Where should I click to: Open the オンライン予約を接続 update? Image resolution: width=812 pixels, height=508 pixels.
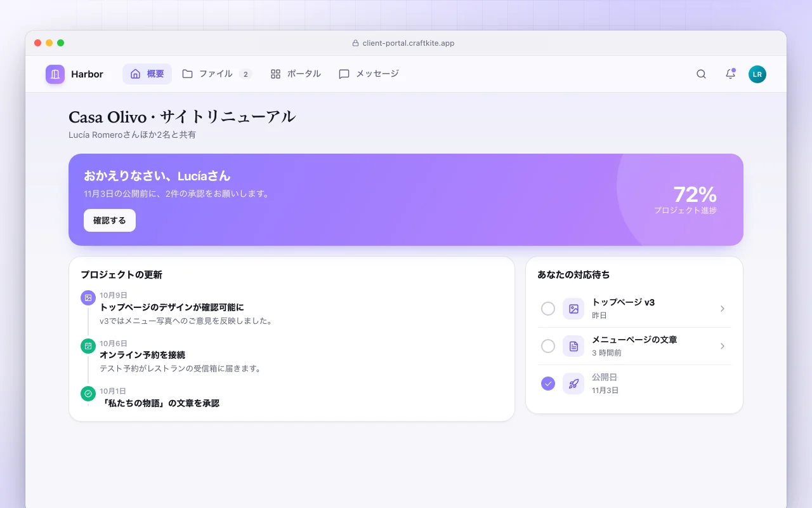pos(143,355)
